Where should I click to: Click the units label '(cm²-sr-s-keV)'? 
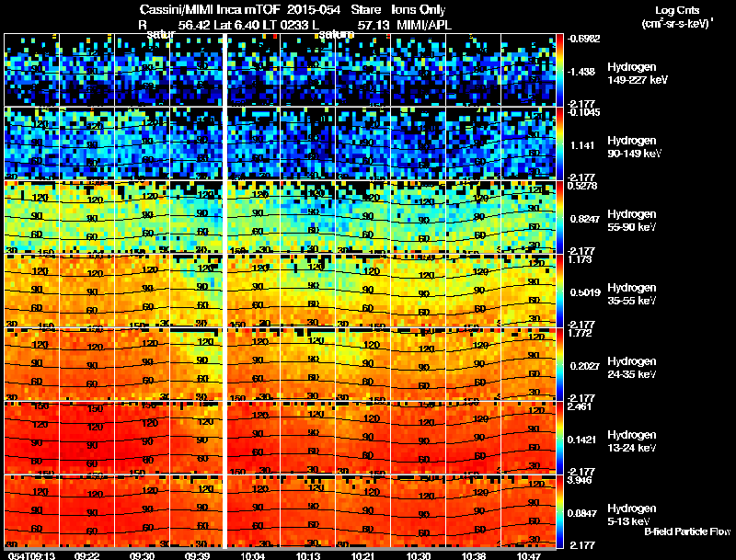pyautogui.click(x=676, y=24)
